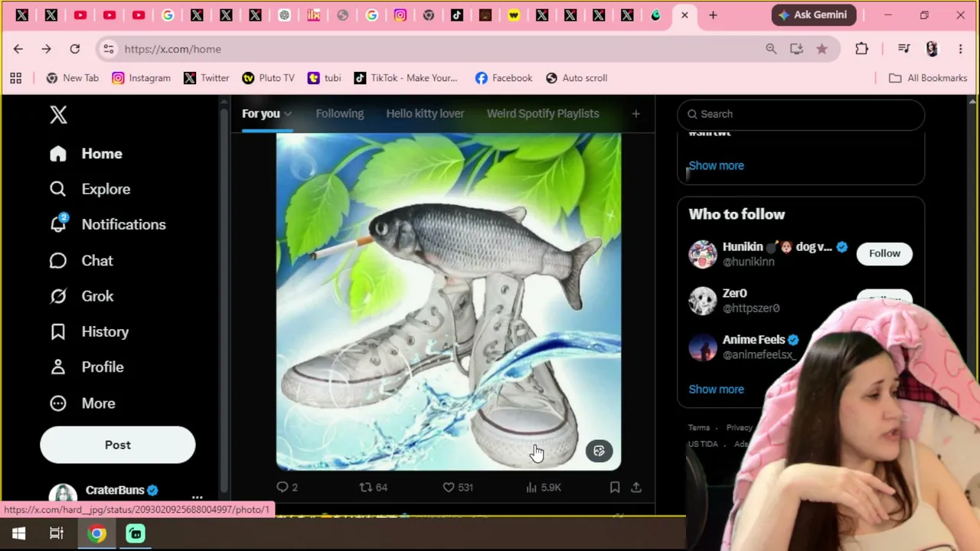Click the Post button
Screen dimensions: 980x551
(118, 445)
